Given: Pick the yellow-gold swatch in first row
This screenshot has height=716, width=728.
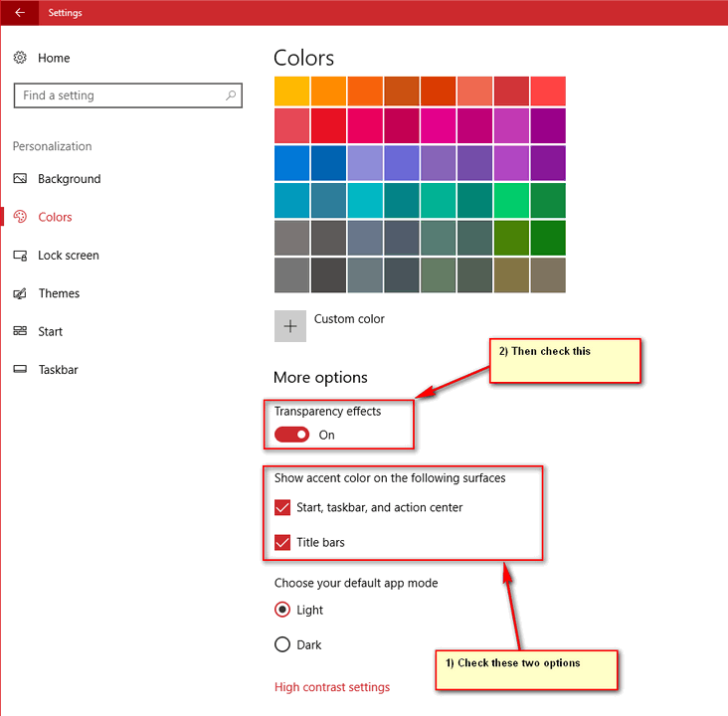Looking at the screenshot, I should [291, 91].
